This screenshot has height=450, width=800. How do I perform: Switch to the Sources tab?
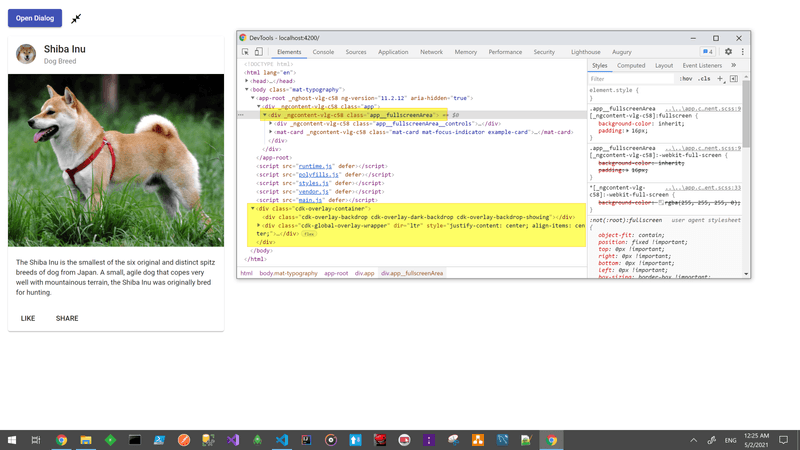pos(356,52)
